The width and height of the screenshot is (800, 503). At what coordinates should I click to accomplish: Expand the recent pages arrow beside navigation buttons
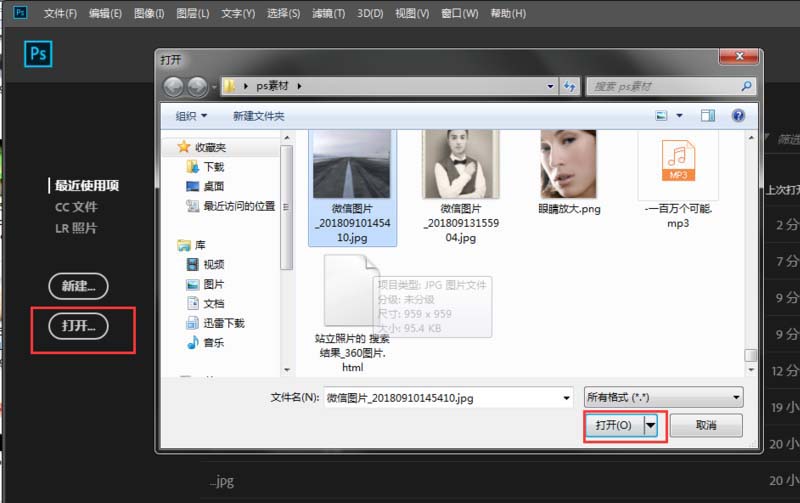click(214, 87)
